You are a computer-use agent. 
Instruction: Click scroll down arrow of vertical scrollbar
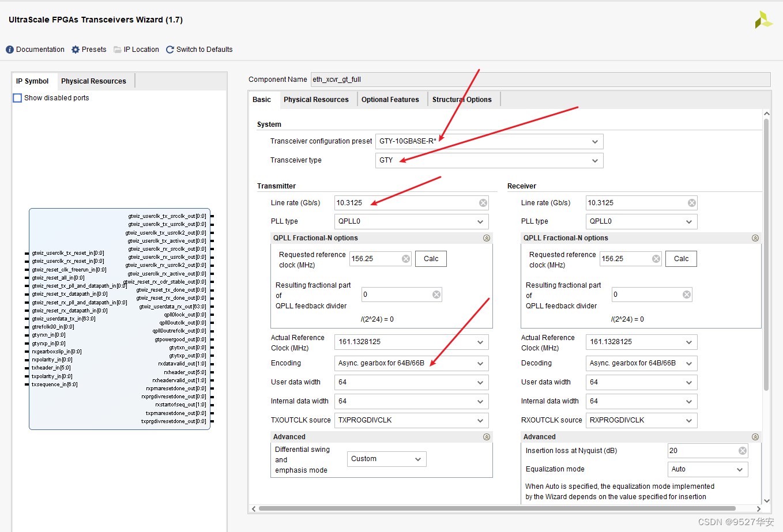(766, 501)
